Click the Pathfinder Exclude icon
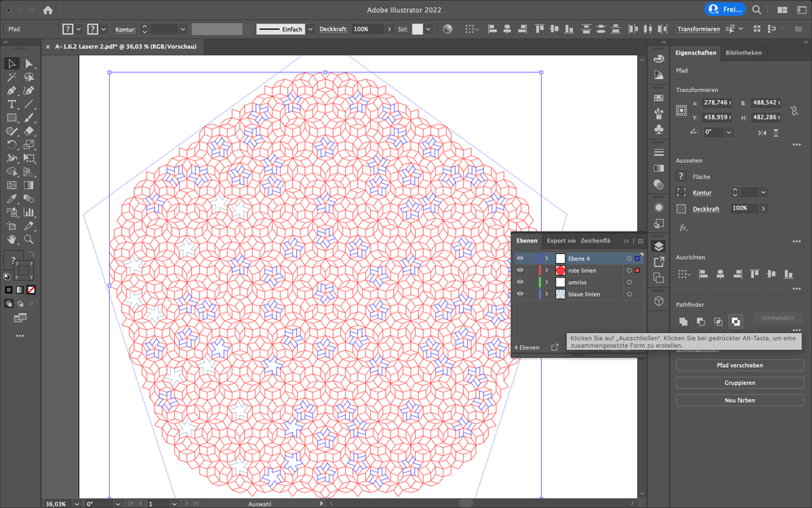Viewport: 812px width, 508px height. [736, 322]
